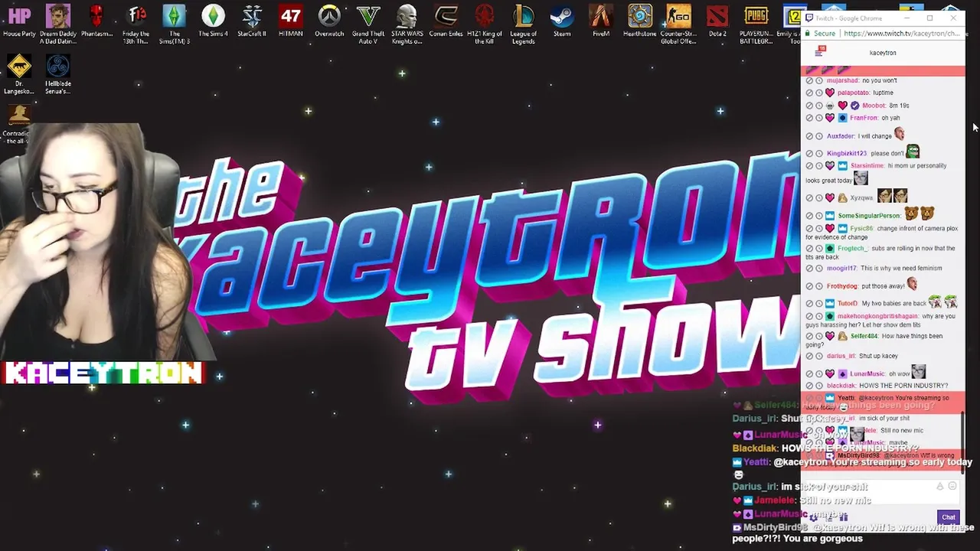
Task: Open Friday the 13th game shortcut
Action: click(136, 24)
